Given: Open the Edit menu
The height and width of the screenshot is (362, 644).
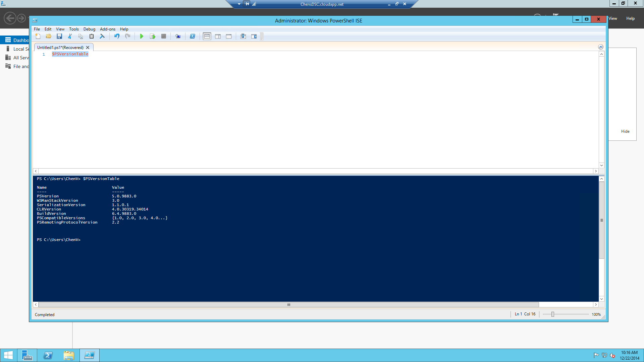Looking at the screenshot, I should coord(48,29).
